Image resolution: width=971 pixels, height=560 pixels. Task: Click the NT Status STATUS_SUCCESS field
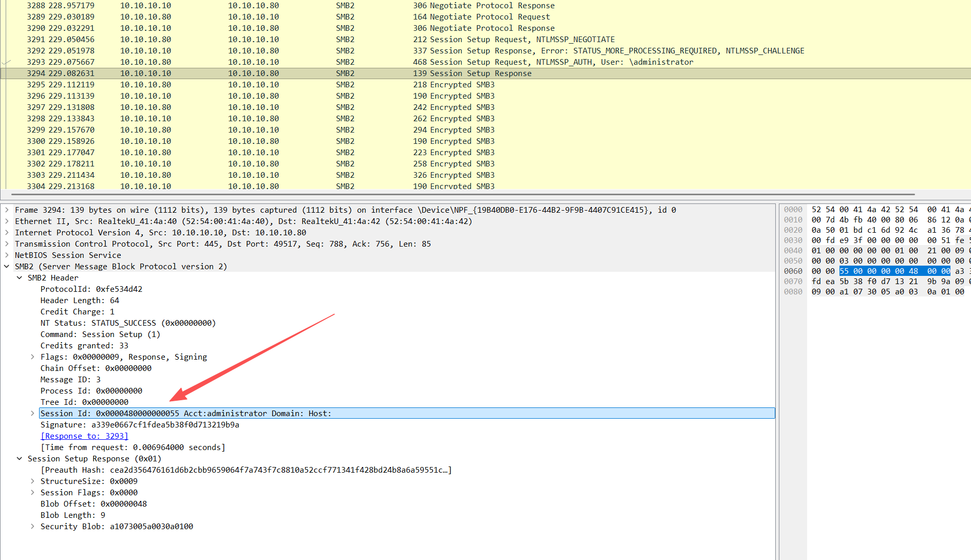[x=128, y=323]
